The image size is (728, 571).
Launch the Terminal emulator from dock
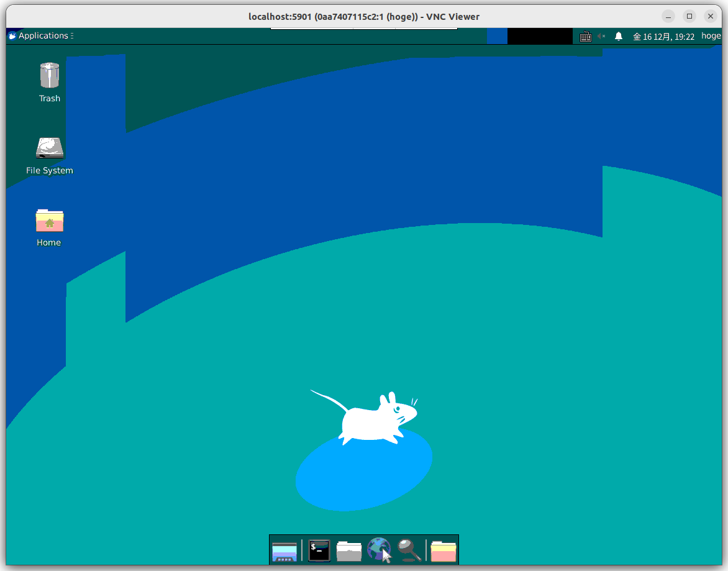pyautogui.click(x=319, y=550)
